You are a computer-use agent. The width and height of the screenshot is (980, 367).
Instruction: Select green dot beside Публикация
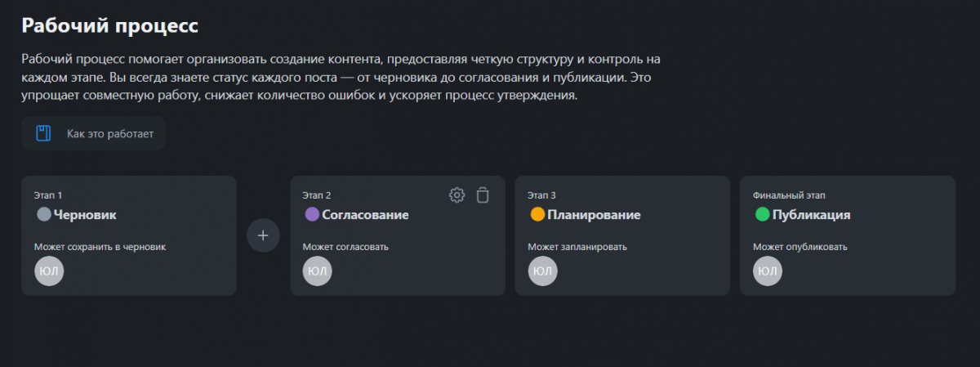tap(762, 215)
